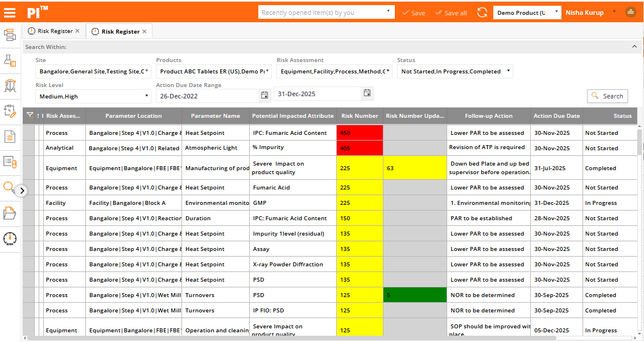Click the table filter funnel icon

(30, 116)
